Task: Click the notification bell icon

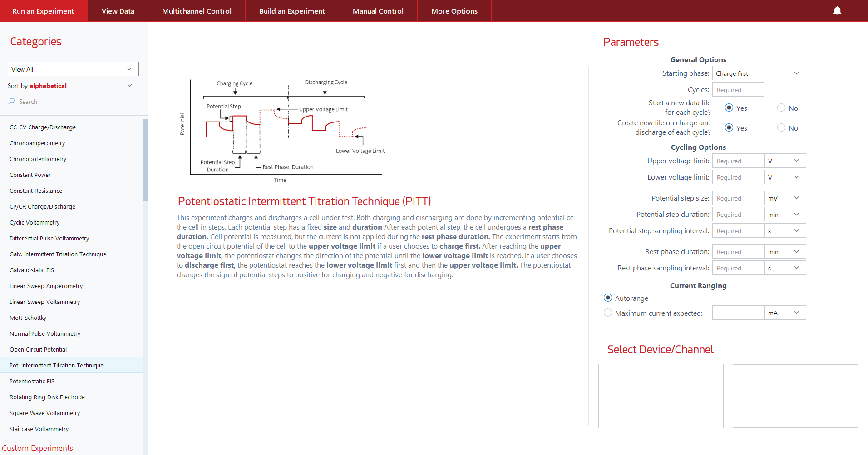Action: point(837,11)
